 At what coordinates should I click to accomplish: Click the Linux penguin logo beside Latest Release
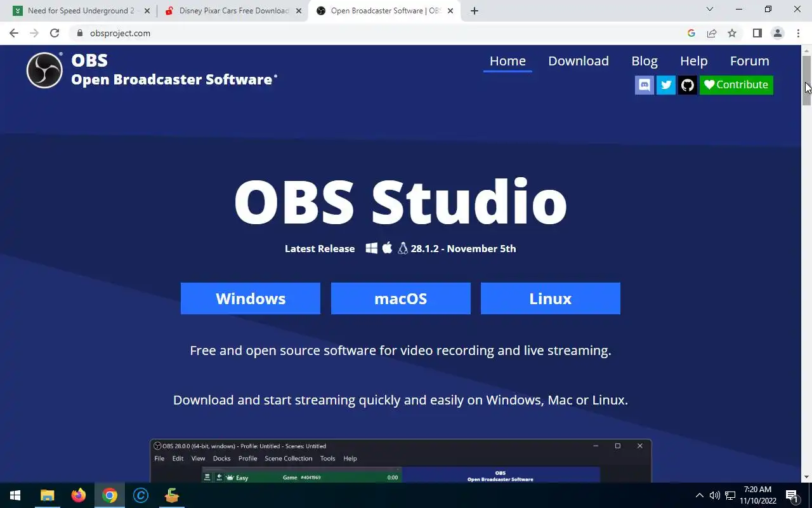click(403, 248)
